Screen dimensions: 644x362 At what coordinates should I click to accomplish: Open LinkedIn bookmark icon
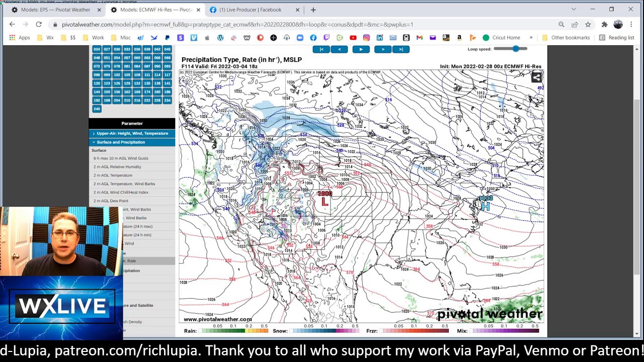(379, 38)
